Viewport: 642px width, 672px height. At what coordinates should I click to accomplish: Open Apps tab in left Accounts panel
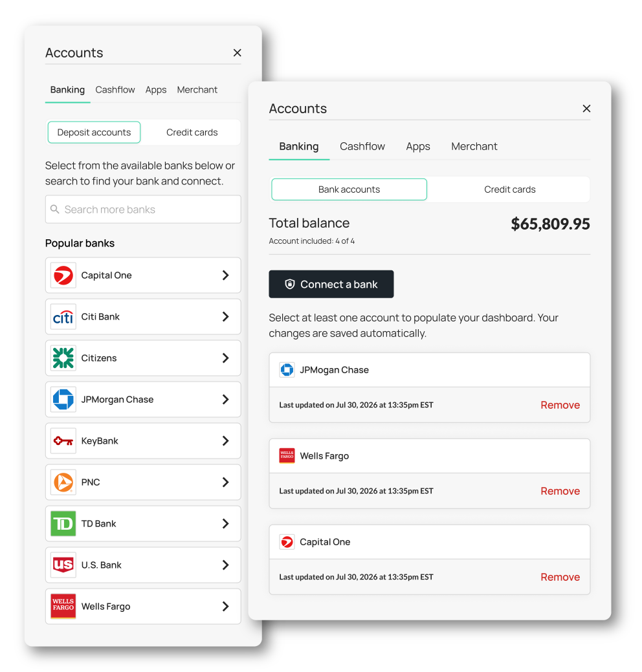point(156,90)
